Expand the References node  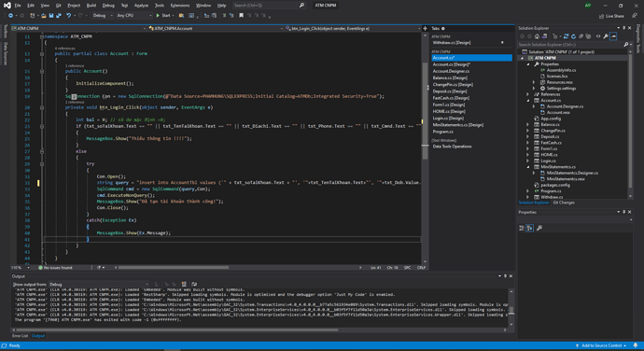(x=528, y=94)
